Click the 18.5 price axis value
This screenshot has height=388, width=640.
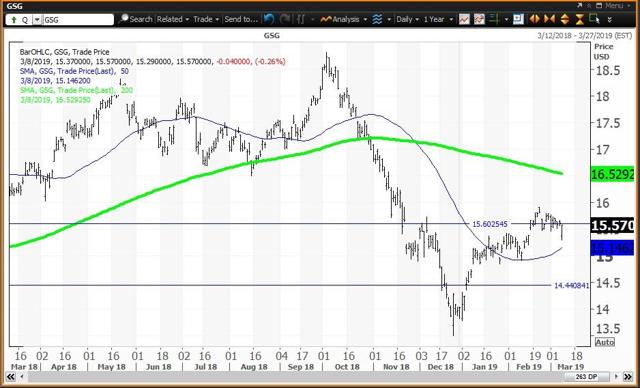[x=608, y=70]
